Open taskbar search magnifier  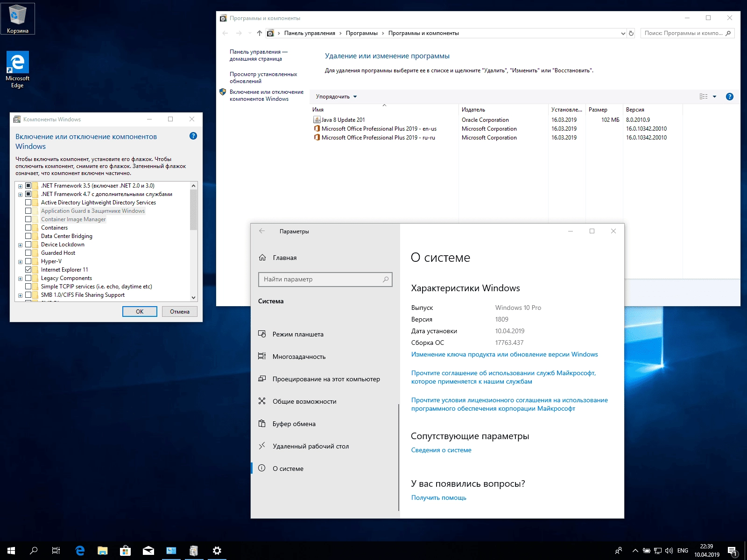[x=34, y=551]
